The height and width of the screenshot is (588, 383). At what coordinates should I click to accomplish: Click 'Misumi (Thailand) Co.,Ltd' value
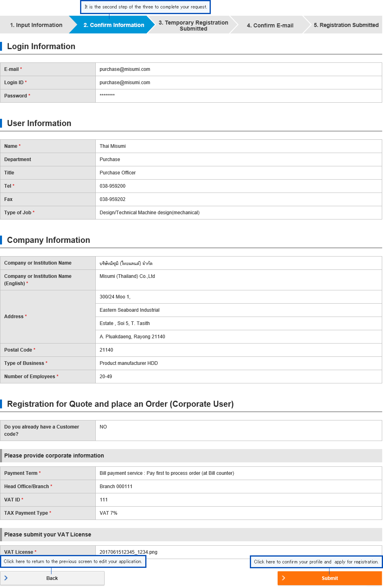click(x=127, y=276)
